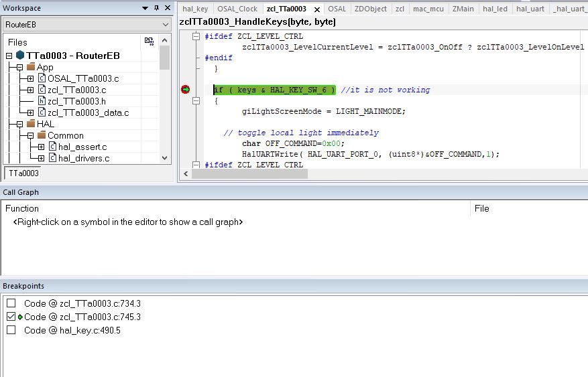Switch to the OSAL editor tab
Viewport: 588px width, 377px height.
(x=337, y=9)
